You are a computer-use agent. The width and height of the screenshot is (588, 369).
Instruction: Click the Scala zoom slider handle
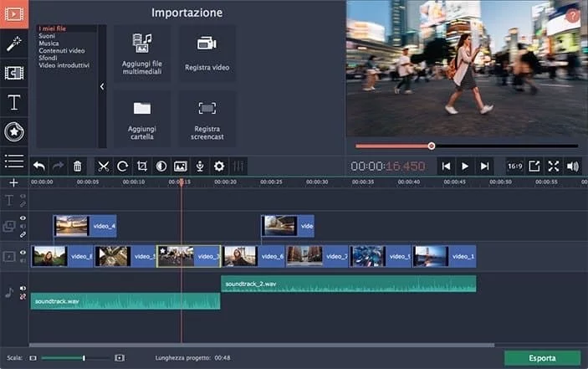pos(84,358)
